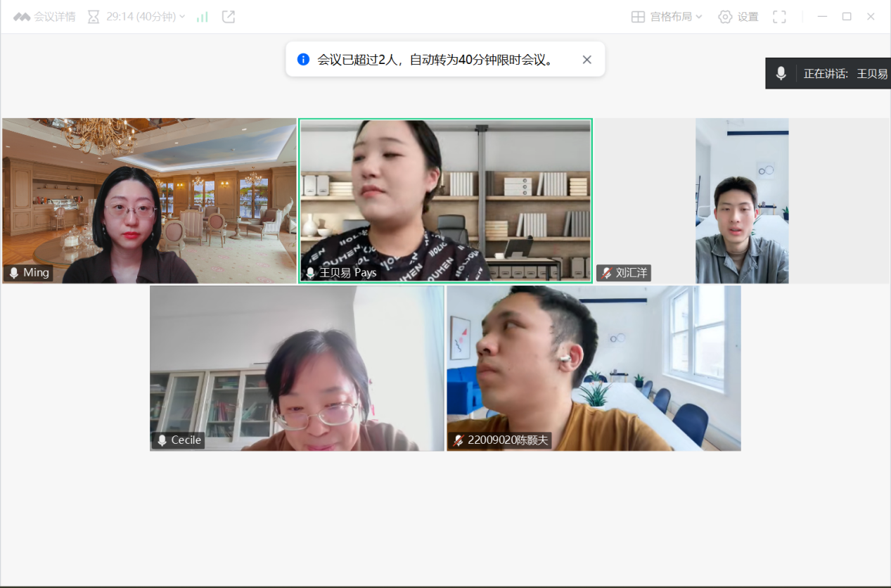Select Ming's video tile

point(149,200)
